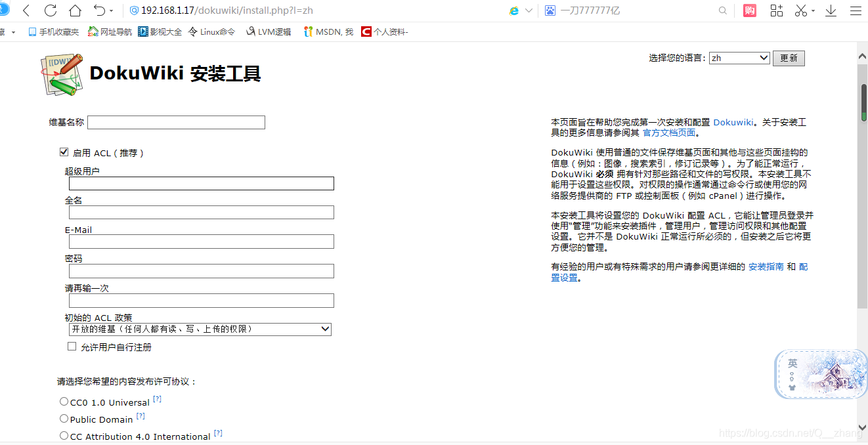Select the CC0 1.0 Universal radio button
Image resolution: width=868 pixels, height=445 pixels.
point(64,401)
